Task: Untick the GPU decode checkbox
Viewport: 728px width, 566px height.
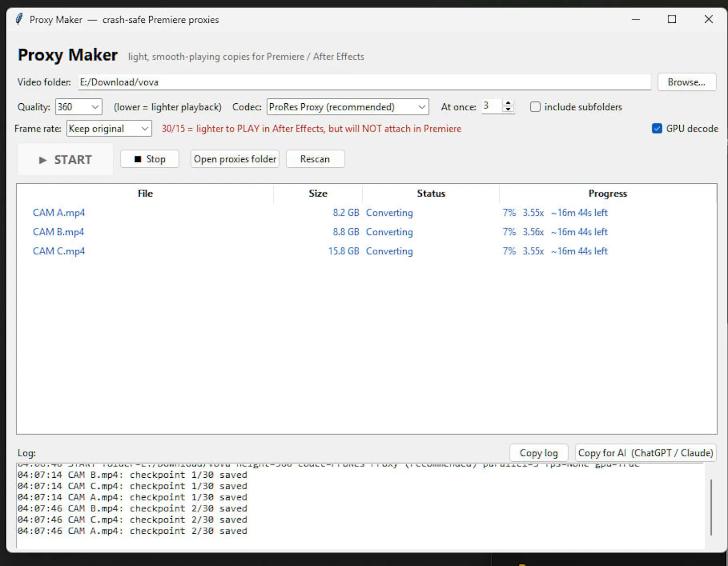Action: pos(657,128)
